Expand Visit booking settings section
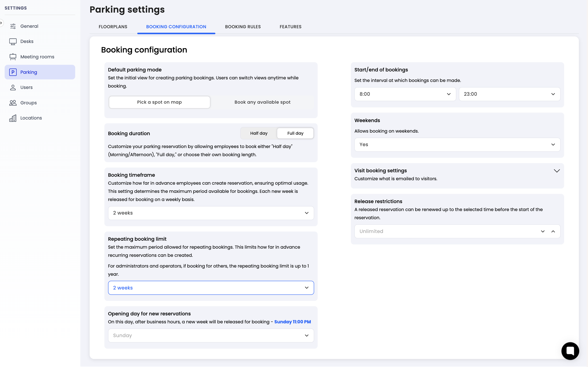 557,171
